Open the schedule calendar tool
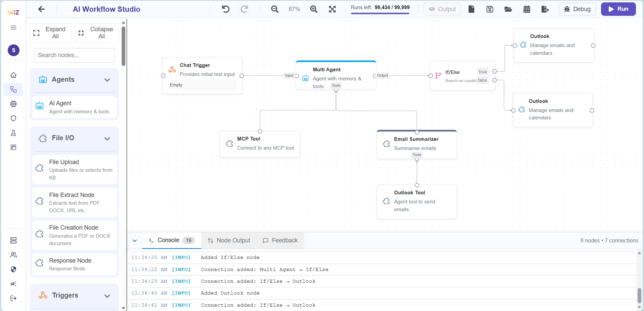Image resolution: width=644 pixels, height=311 pixels. [x=526, y=9]
